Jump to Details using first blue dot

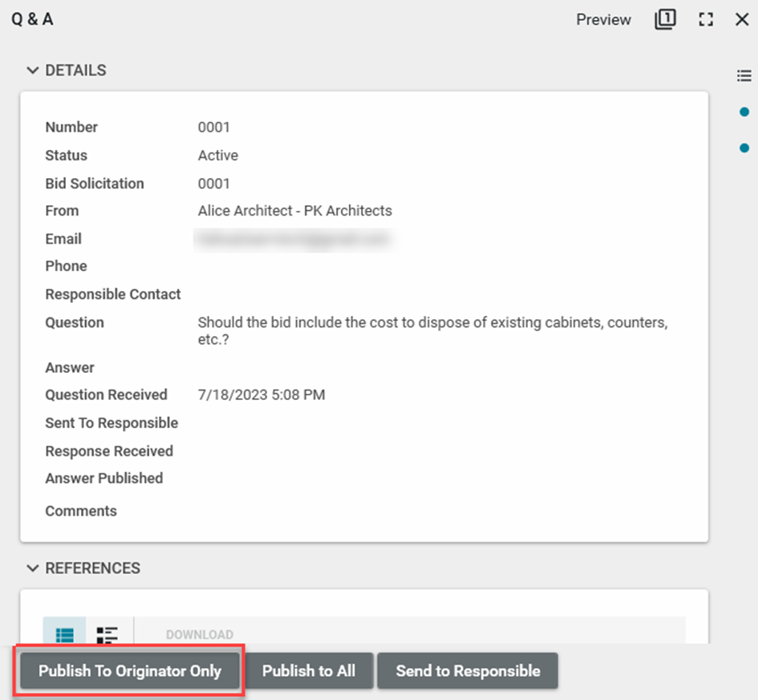744,112
